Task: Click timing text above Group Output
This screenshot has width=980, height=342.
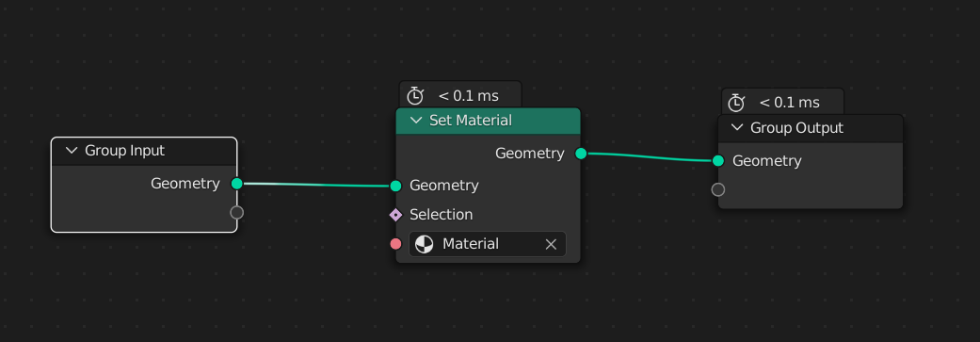Action: (790, 103)
